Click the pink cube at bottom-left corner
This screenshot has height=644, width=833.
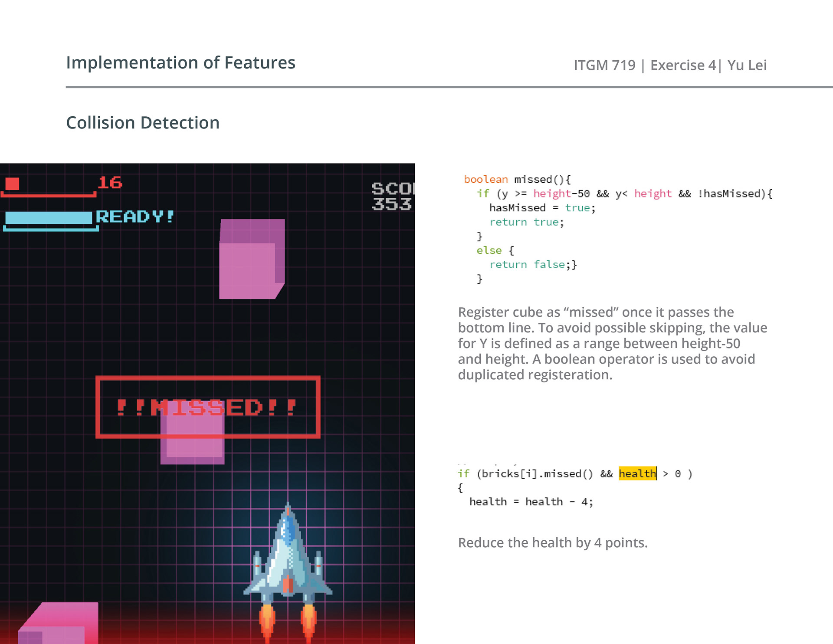point(59,624)
